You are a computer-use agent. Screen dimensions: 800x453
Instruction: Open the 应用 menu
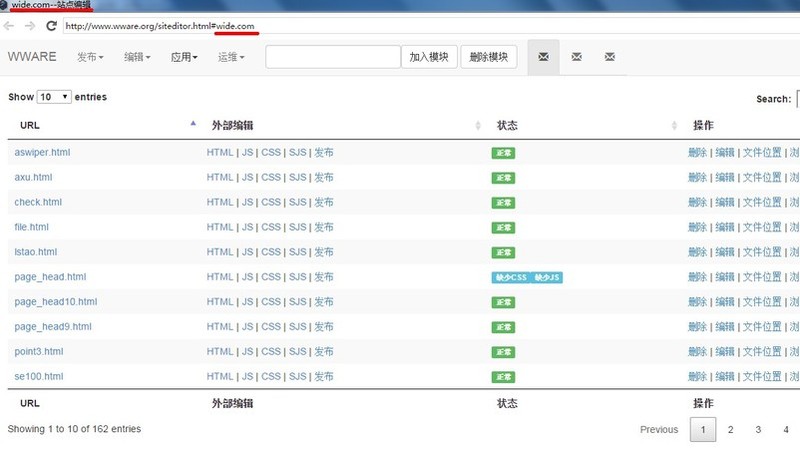coord(184,58)
